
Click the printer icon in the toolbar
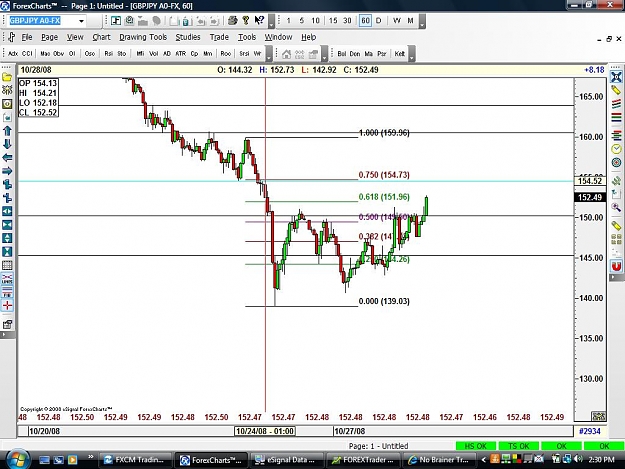pos(233,20)
